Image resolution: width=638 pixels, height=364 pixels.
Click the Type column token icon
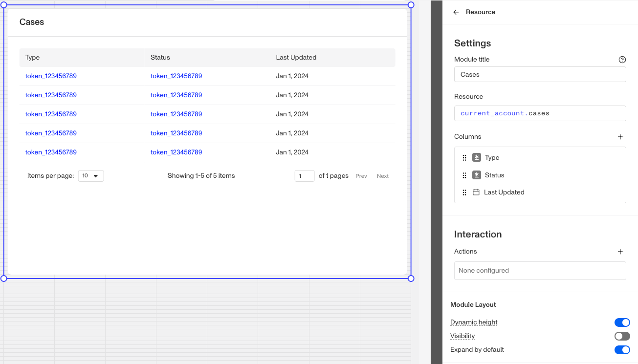[477, 158]
